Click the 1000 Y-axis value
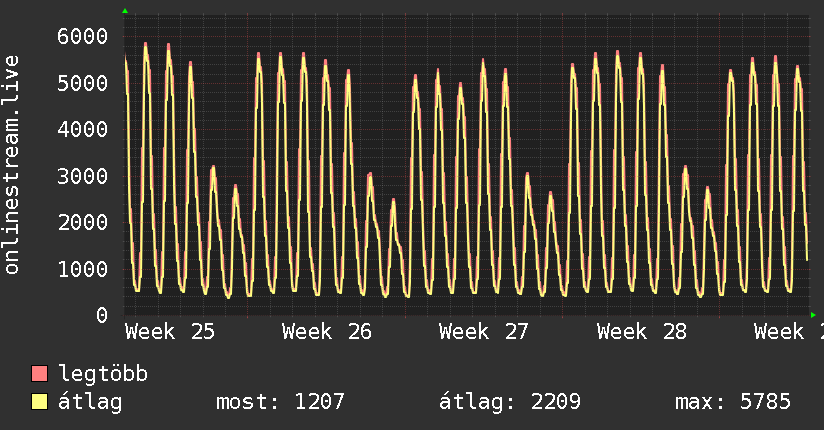Viewport: 824px width, 430px height. [x=83, y=269]
